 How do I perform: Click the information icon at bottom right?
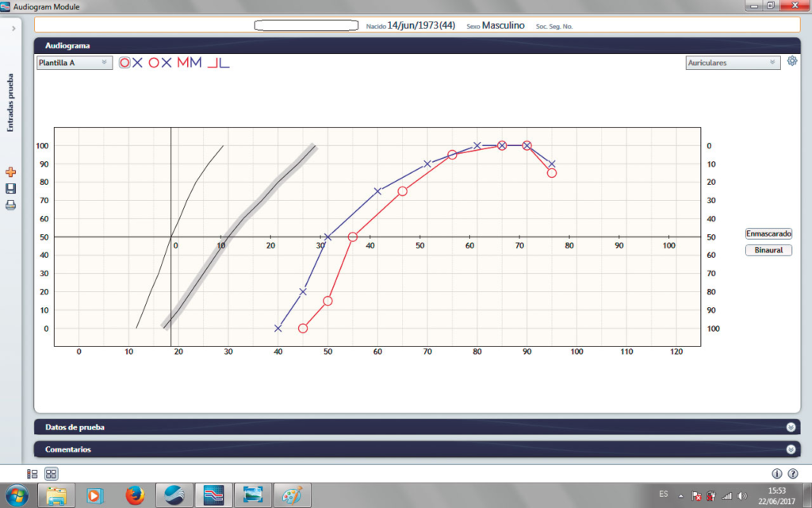tap(777, 474)
